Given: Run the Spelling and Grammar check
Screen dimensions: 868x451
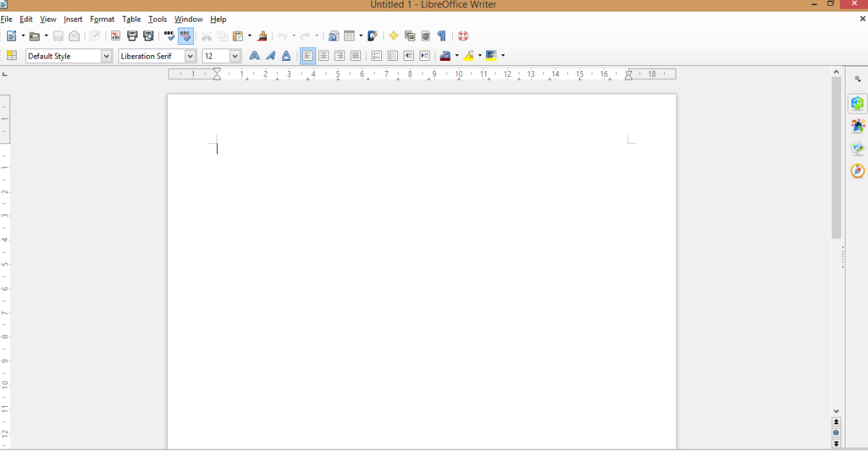Looking at the screenshot, I should [x=168, y=35].
